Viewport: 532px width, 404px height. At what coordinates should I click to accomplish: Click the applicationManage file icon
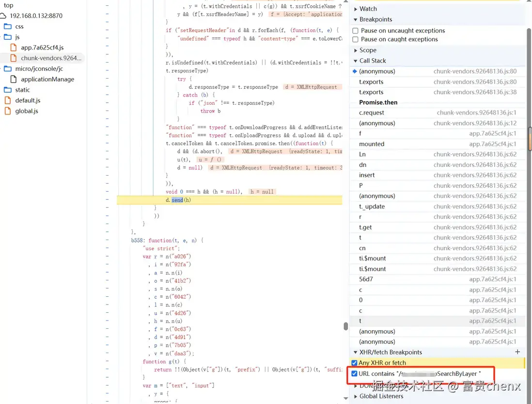[x=14, y=79]
